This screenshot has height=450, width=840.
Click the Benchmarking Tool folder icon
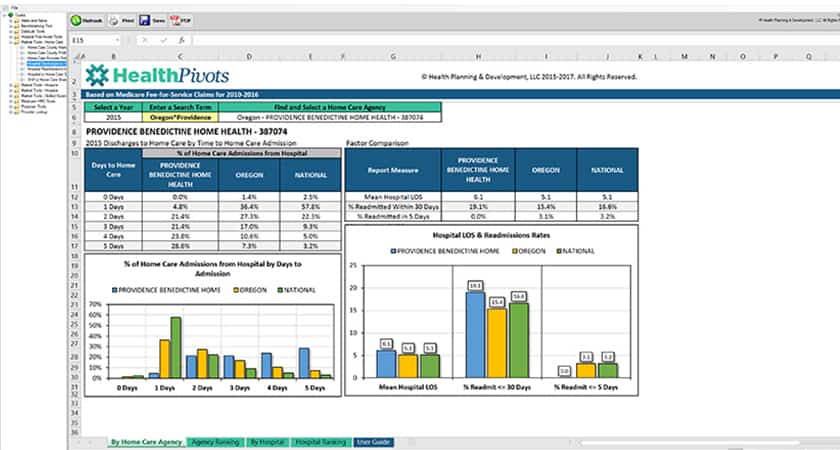tap(17, 26)
